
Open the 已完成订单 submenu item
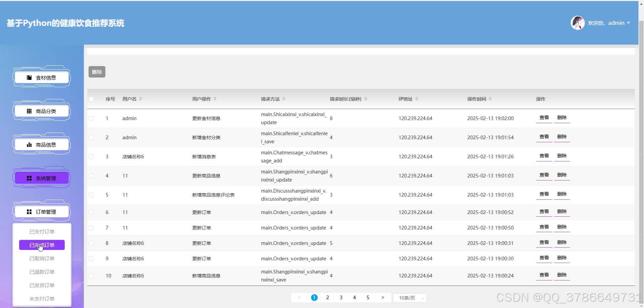(x=42, y=245)
